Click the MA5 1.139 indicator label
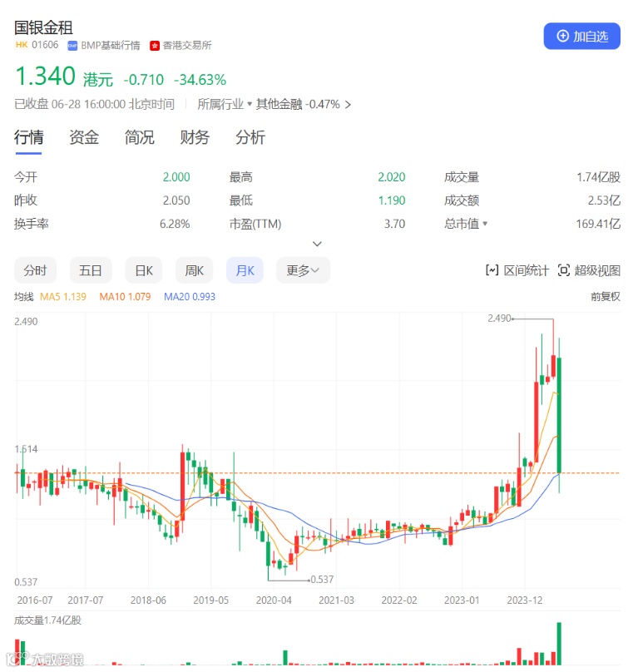Screen dimensions: 633x672 63,297
